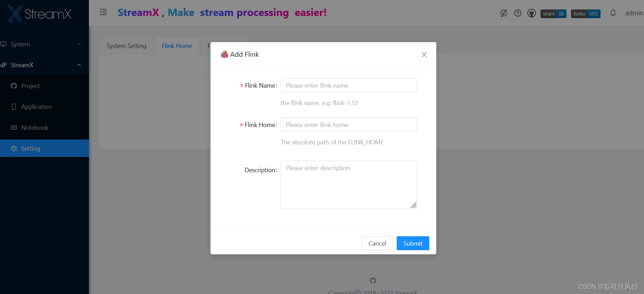The height and width of the screenshot is (294, 644).
Task: Select Setting in sidebar
Action: click(44, 149)
